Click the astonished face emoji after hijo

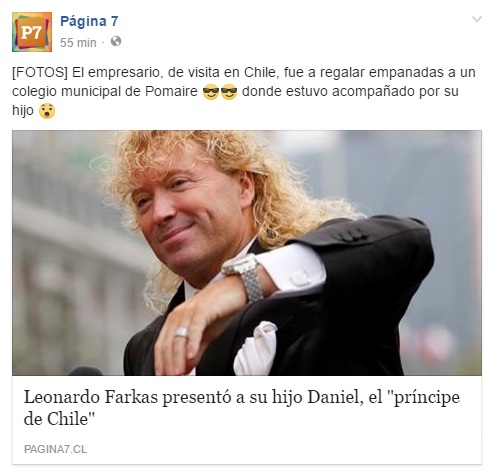pos(47,111)
